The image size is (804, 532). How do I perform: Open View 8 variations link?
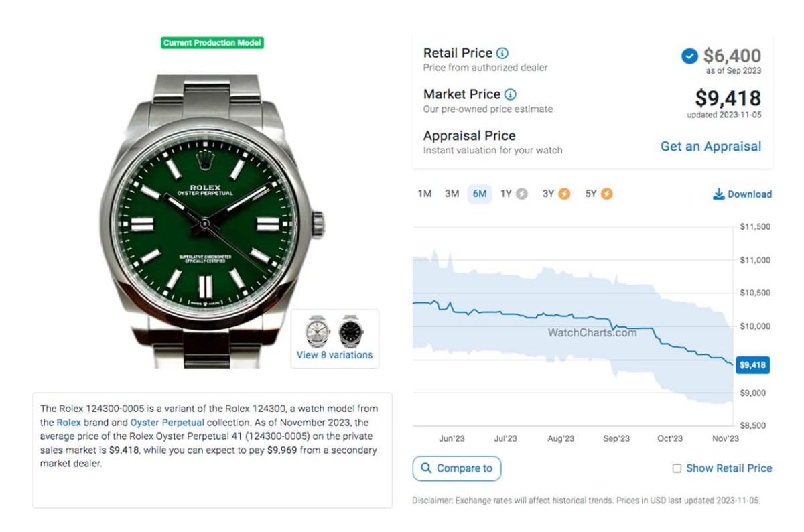coord(334,355)
